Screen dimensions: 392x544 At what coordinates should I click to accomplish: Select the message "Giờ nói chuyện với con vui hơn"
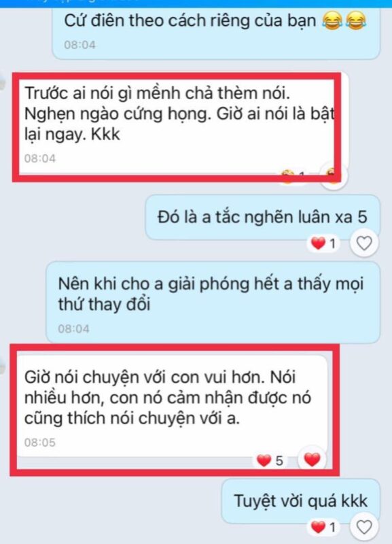tap(171, 406)
